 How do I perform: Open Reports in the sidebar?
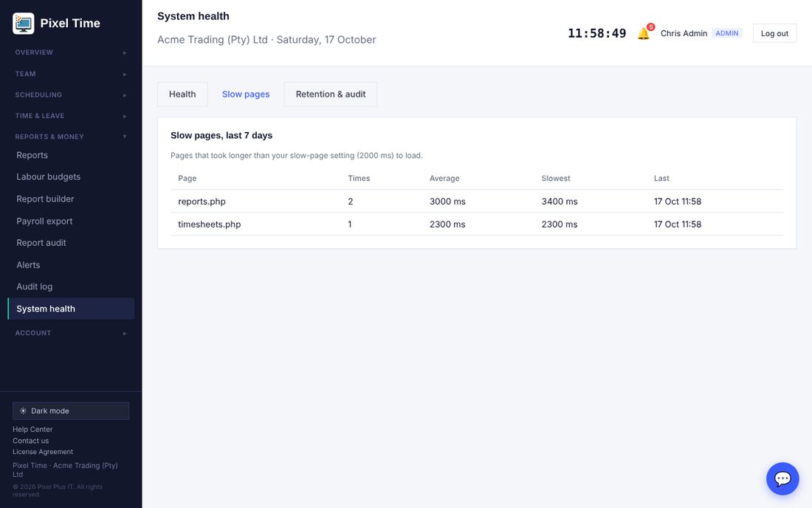[71, 155]
